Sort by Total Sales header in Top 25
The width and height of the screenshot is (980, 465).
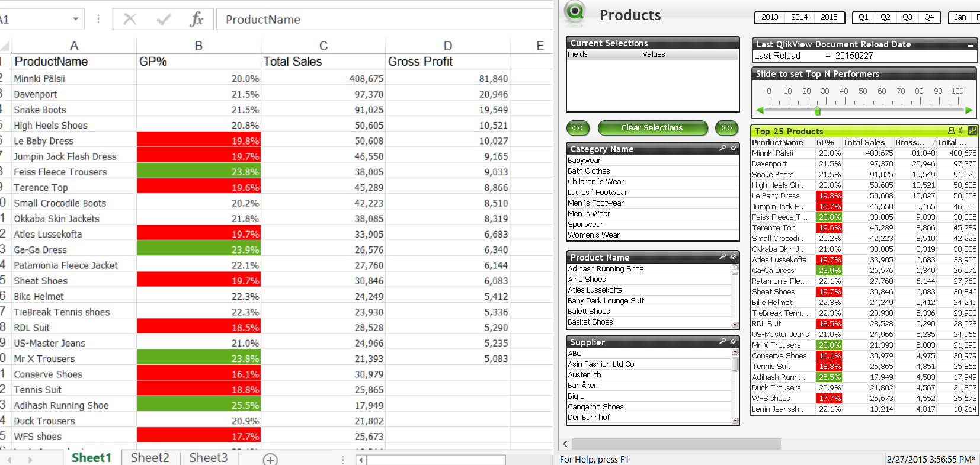(867, 142)
